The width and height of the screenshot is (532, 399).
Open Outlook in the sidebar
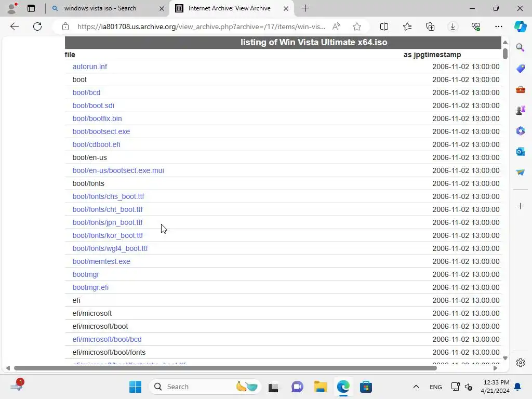pyautogui.click(x=520, y=152)
